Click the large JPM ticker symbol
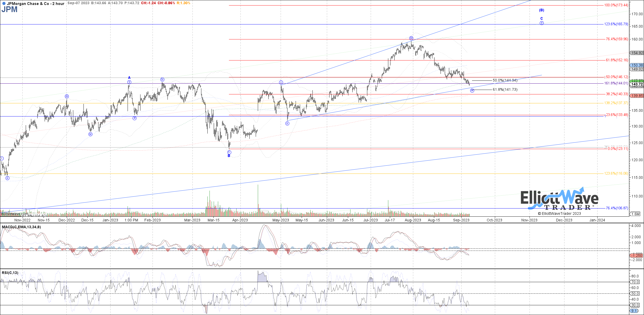Screen dimensions: 644x315 9,9
